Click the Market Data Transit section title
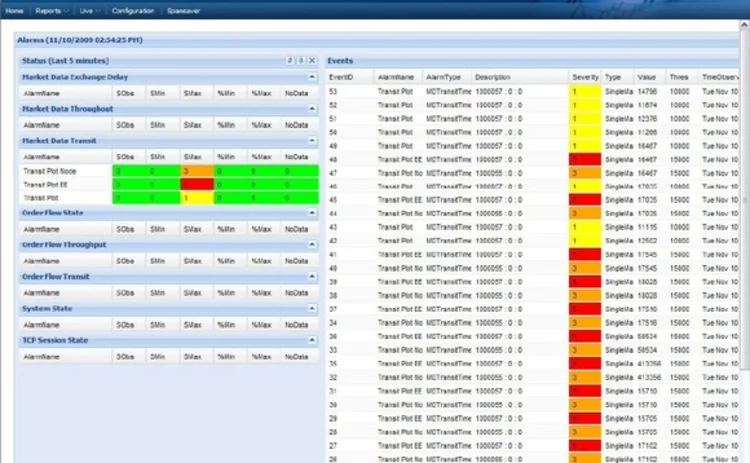750x463 pixels. [59, 141]
